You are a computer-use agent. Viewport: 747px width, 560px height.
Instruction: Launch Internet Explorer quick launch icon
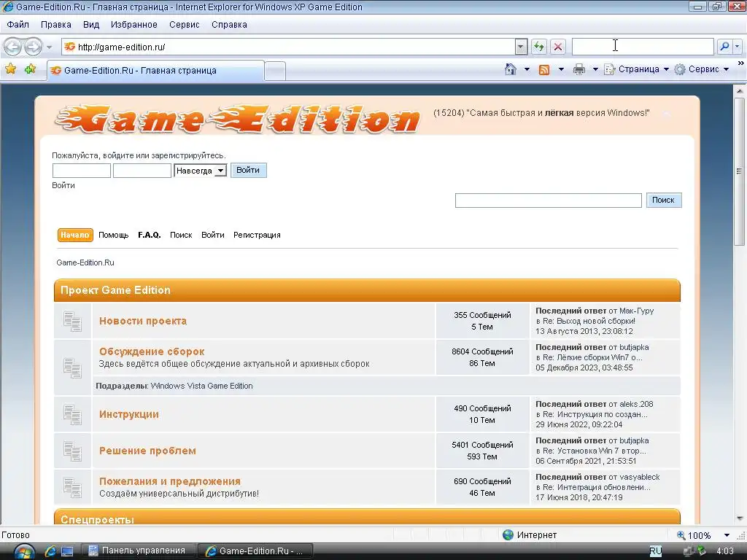tap(50, 551)
